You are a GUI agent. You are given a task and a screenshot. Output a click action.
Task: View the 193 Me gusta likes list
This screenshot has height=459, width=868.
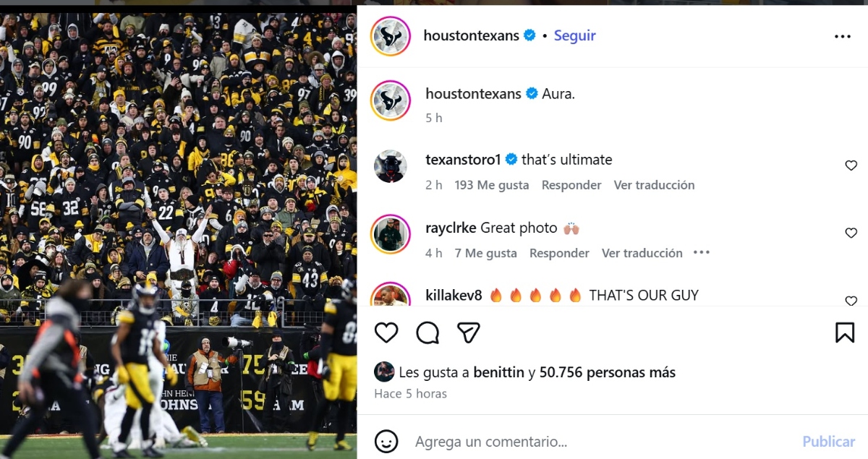point(492,185)
